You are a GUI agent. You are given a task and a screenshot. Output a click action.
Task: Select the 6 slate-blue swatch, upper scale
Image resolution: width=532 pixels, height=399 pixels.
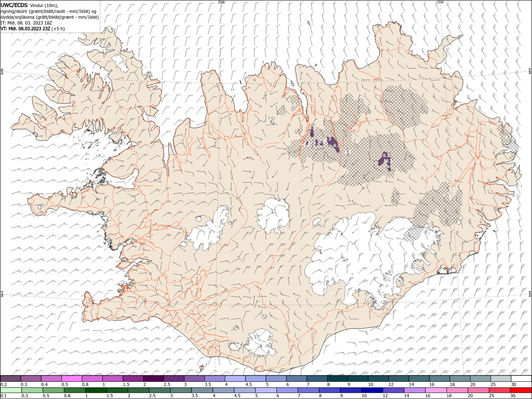point(296,379)
